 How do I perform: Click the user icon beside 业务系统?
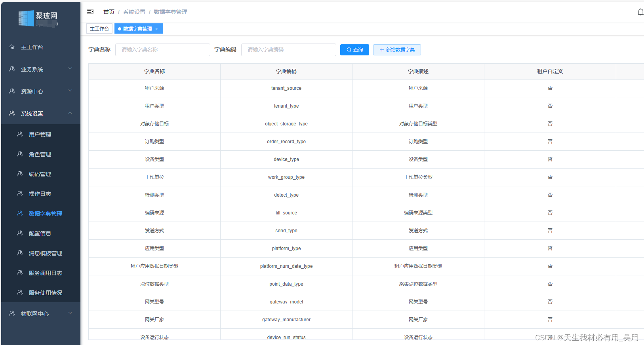click(x=12, y=69)
